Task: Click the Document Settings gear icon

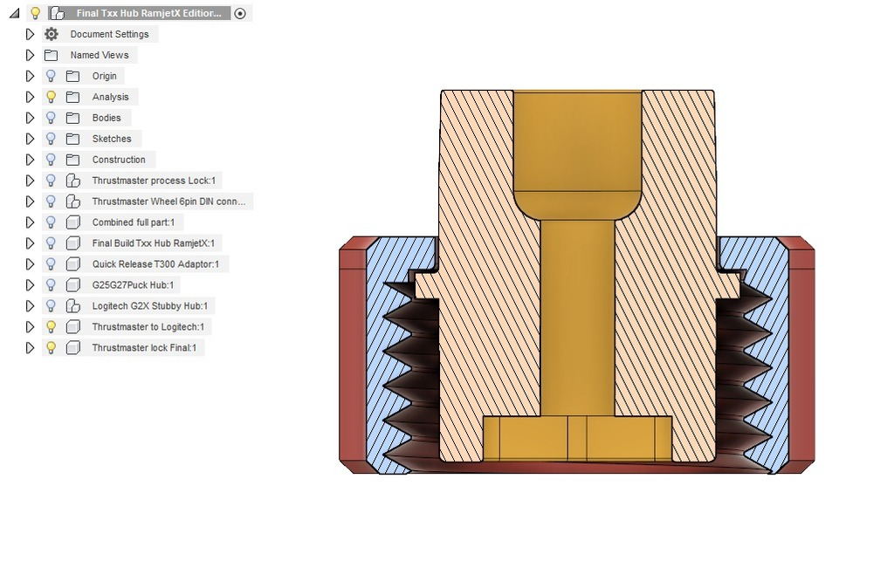Action: [52, 34]
